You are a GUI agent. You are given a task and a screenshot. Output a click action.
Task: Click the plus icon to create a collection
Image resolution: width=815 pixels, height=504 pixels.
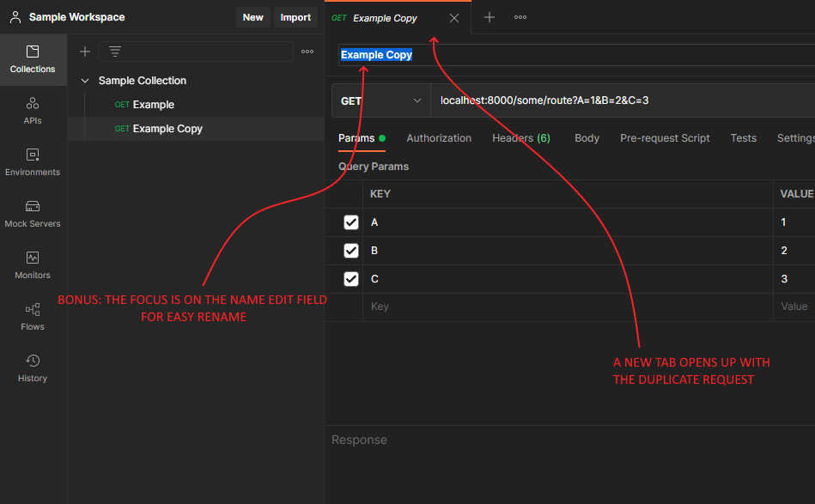point(84,52)
